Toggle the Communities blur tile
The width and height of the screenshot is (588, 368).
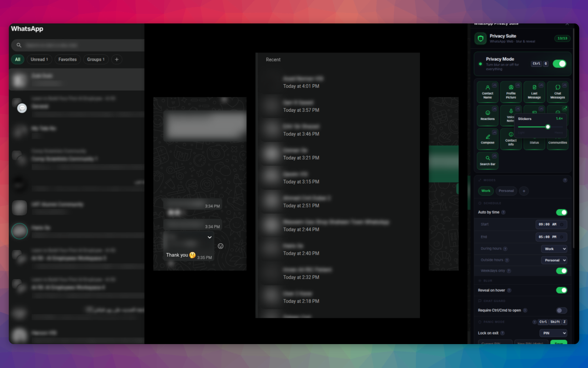click(558, 142)
